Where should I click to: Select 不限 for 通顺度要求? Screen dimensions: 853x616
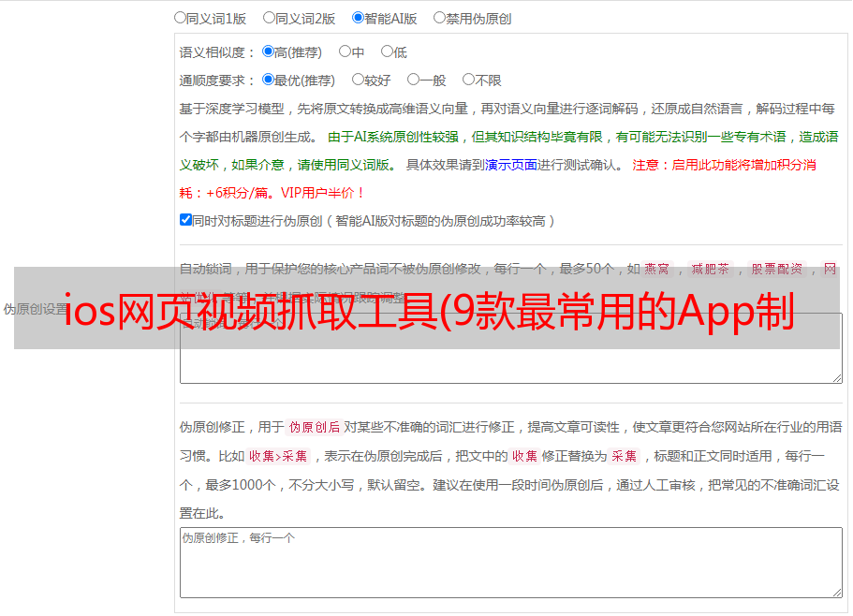tap(468, 80)
